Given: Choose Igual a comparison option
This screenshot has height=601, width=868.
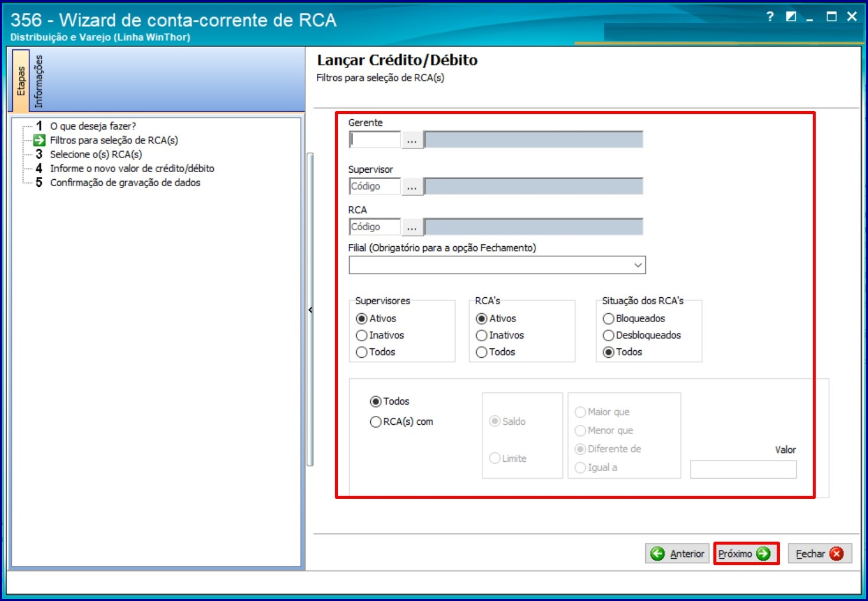Looking at the screenshot, I should coord(581,468).
